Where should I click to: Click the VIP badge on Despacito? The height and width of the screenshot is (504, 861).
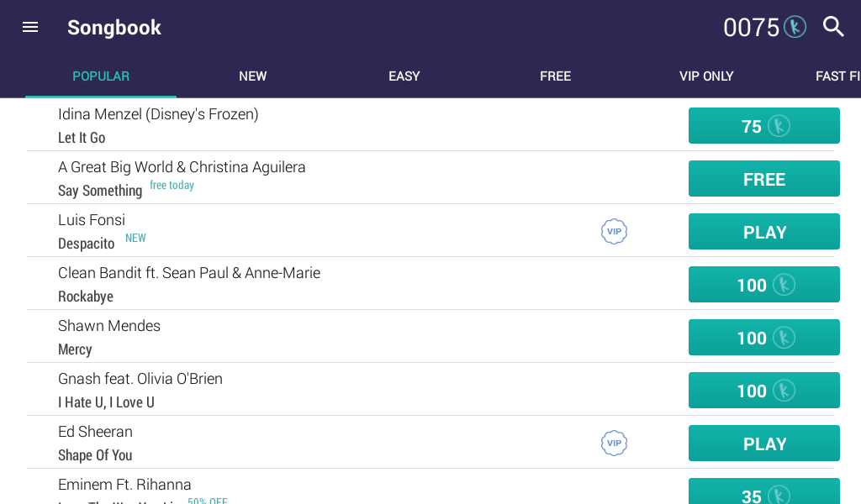pyautogui.click(x=614, y=232)
